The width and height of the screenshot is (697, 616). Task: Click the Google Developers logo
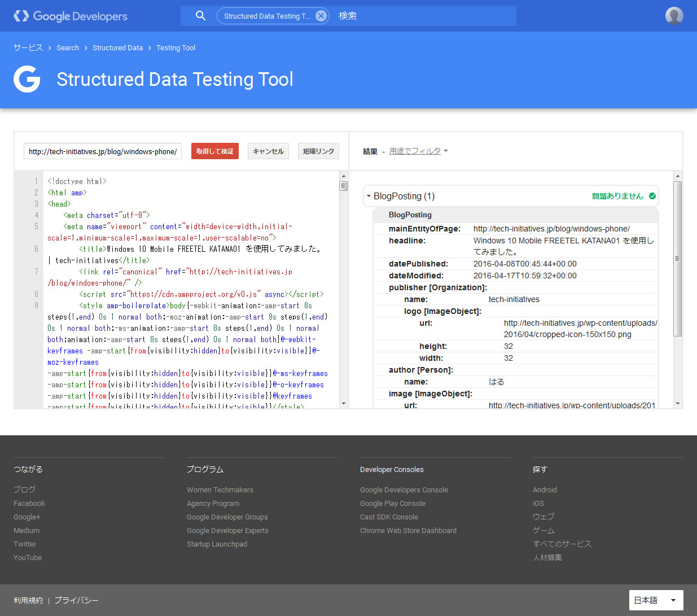[71, 16]
